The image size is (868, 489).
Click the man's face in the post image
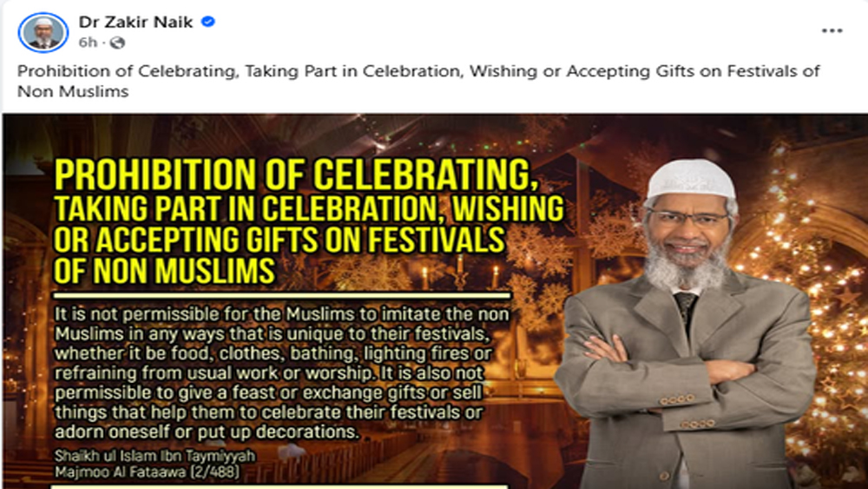[688, 232]
